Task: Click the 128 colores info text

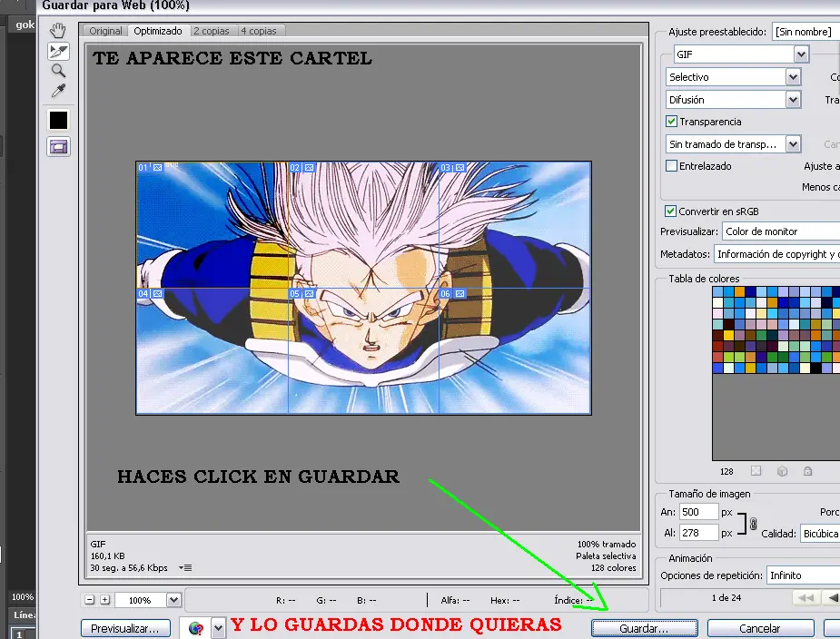Action: pyautogui.click(x=613, y=568)
